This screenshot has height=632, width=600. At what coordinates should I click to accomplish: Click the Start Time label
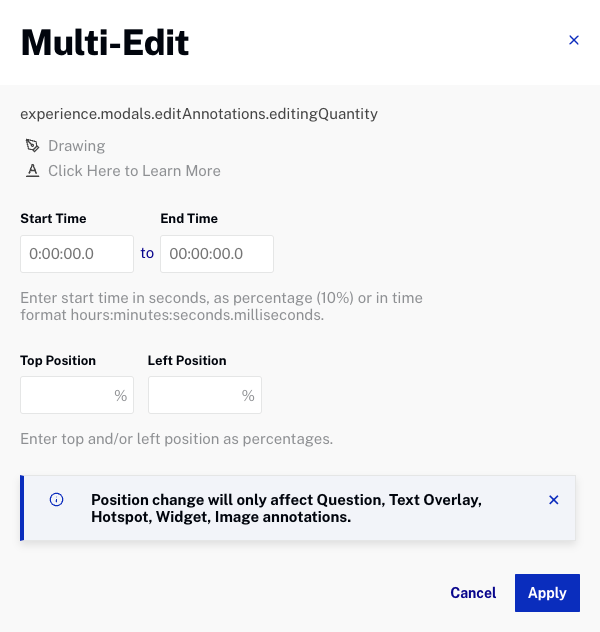click(53, 218)
